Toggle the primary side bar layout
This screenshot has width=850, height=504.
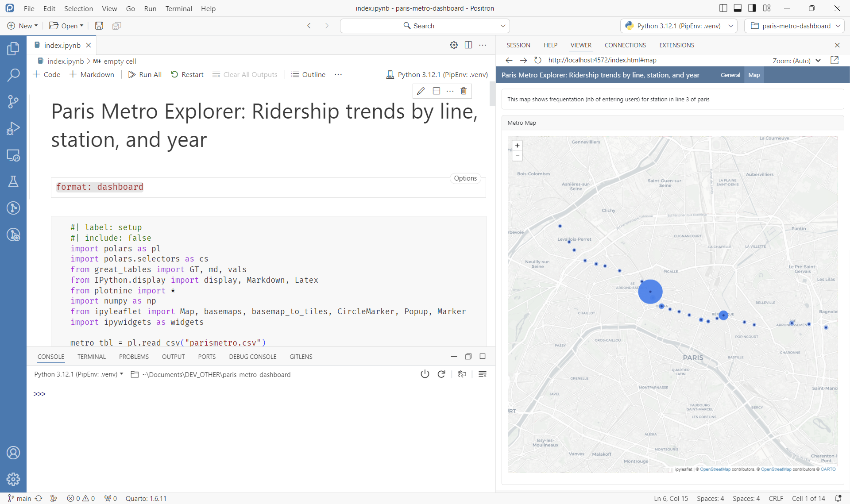coord(723,8)
